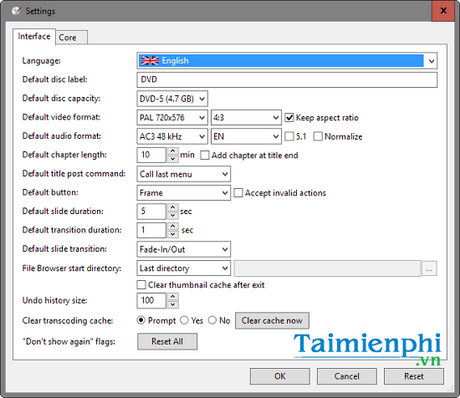Increase default chapter length with up arrow
The image size is (460, 398).
(173, 151)
